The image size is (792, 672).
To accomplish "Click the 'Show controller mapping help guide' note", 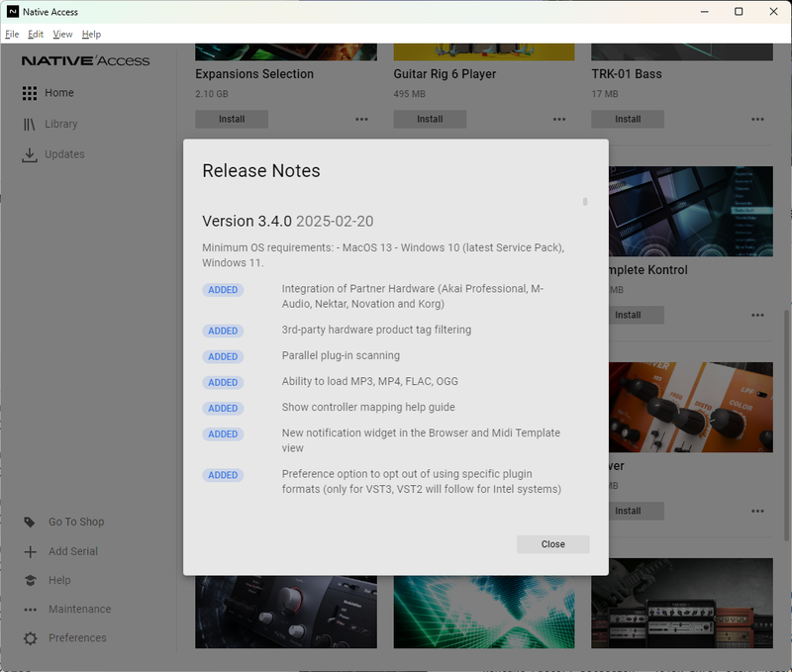I will (368, 408).
